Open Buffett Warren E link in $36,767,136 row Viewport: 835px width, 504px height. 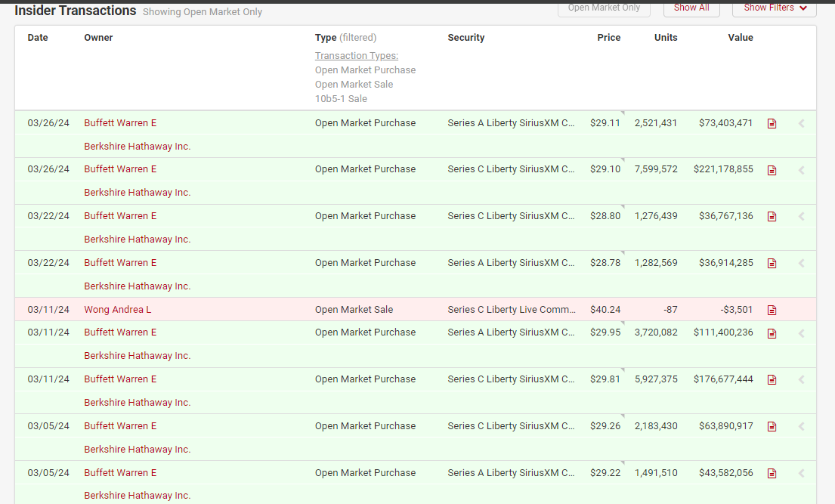120,216
